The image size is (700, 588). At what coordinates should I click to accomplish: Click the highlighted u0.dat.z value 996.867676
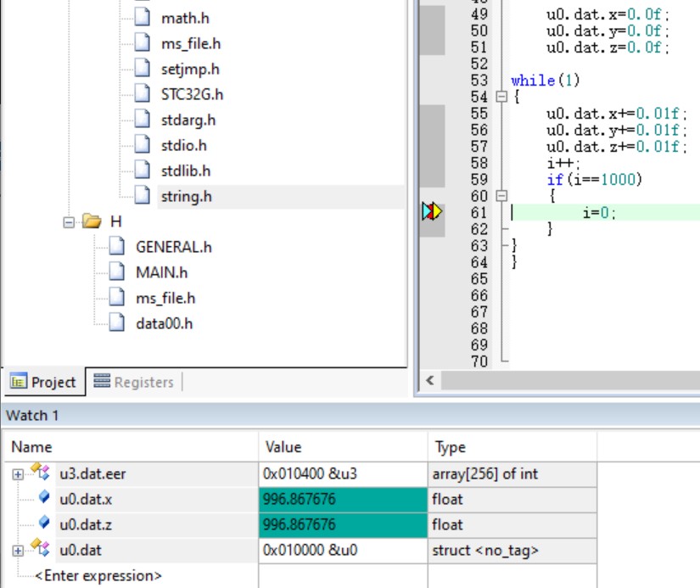pyautogui.click(x=343, y=524)
